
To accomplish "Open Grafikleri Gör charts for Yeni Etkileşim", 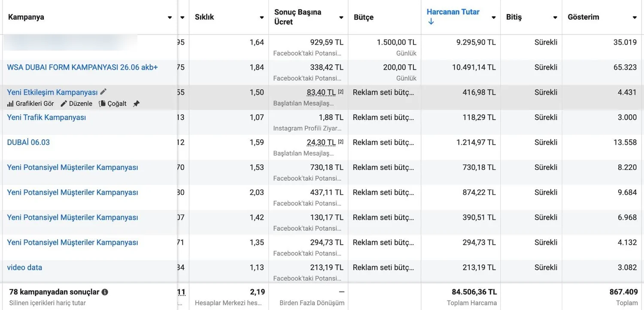I will pyautogui.click(x=30, y=103).
